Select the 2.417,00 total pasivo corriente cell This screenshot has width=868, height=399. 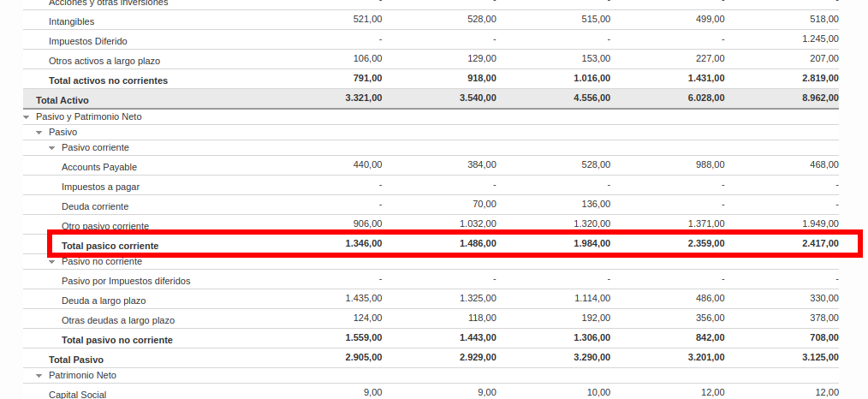click(820, 243)
